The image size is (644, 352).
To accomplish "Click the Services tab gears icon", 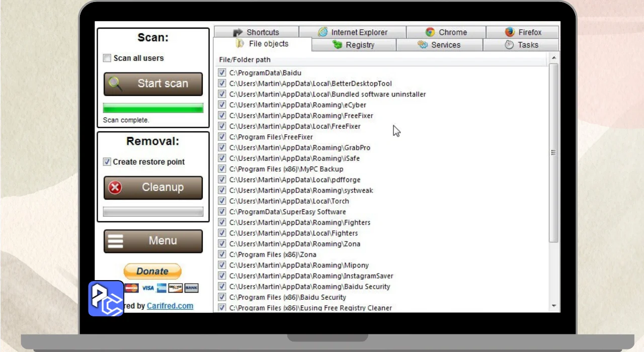I will pyautogui.click(x=423, y=45).
